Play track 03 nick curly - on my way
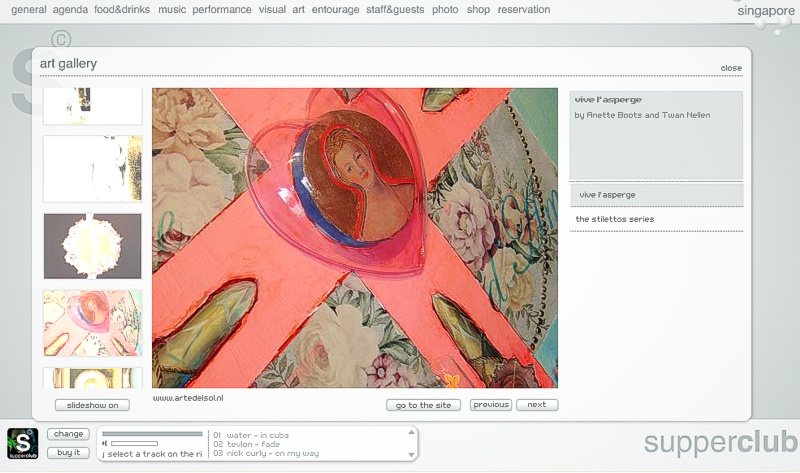The image size is (800, 473). pyautogui.click(x=266, y=453)
